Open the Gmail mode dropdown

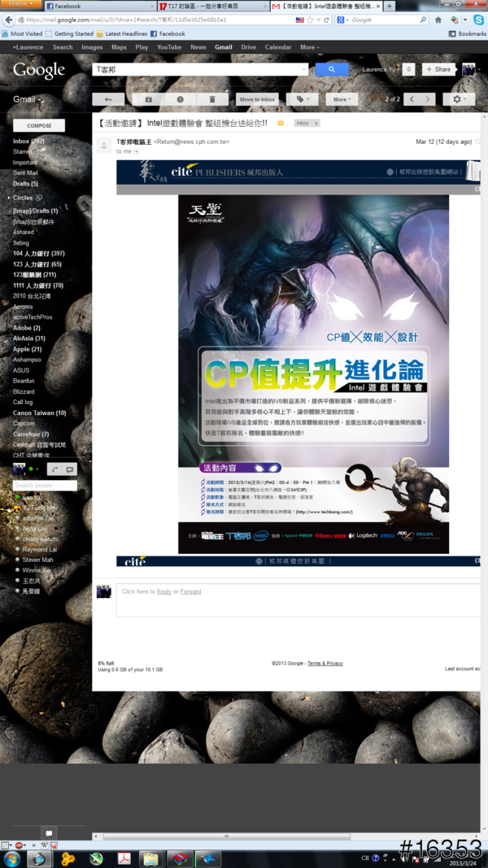[x=28, y=99]
